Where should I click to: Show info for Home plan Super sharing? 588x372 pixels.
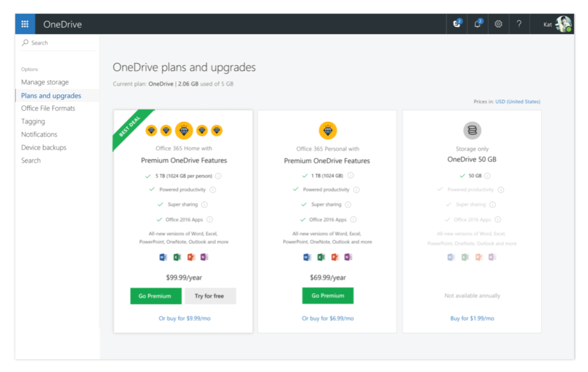[x=204, y=205]
